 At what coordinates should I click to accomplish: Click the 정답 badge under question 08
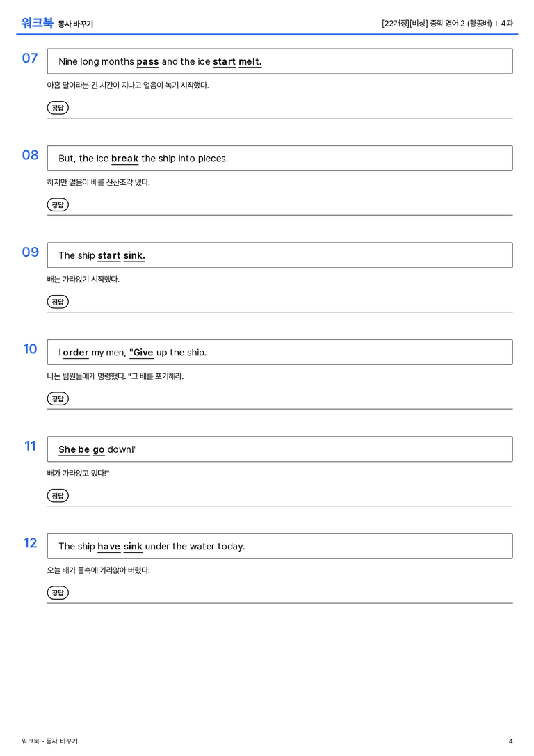point(58,204)
